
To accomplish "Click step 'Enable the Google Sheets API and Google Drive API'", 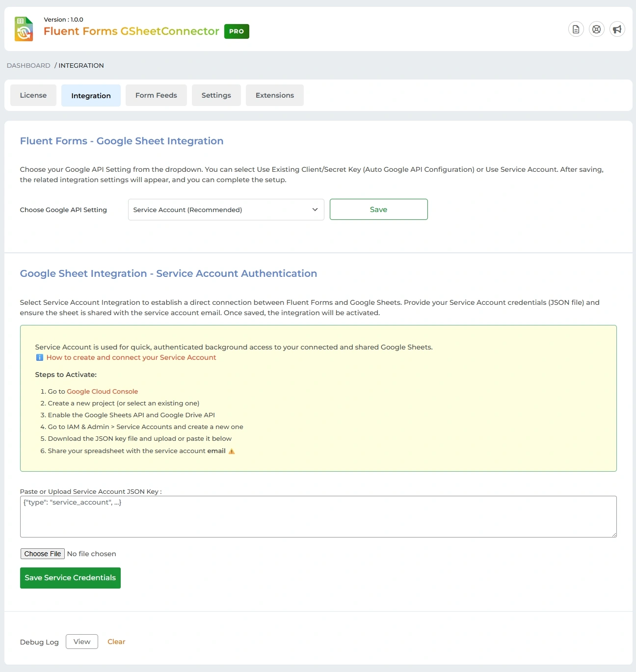I will pyautogui.click(x=132, y=415).
